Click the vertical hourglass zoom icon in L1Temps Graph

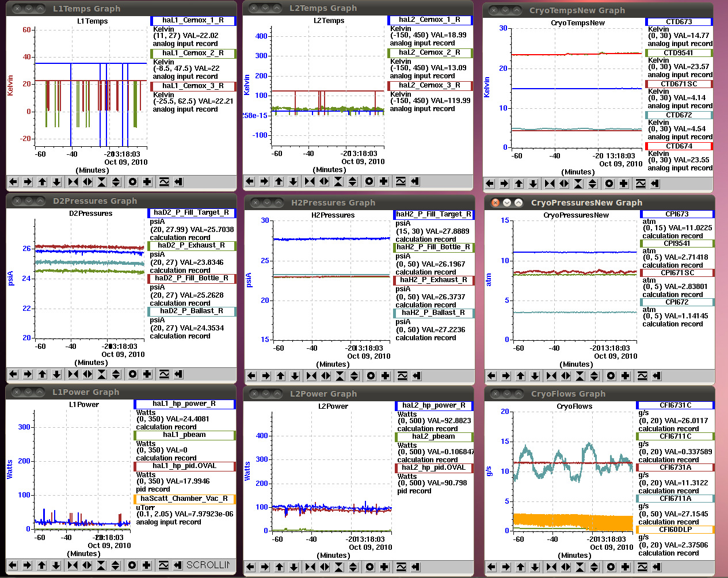coord(102,182)
